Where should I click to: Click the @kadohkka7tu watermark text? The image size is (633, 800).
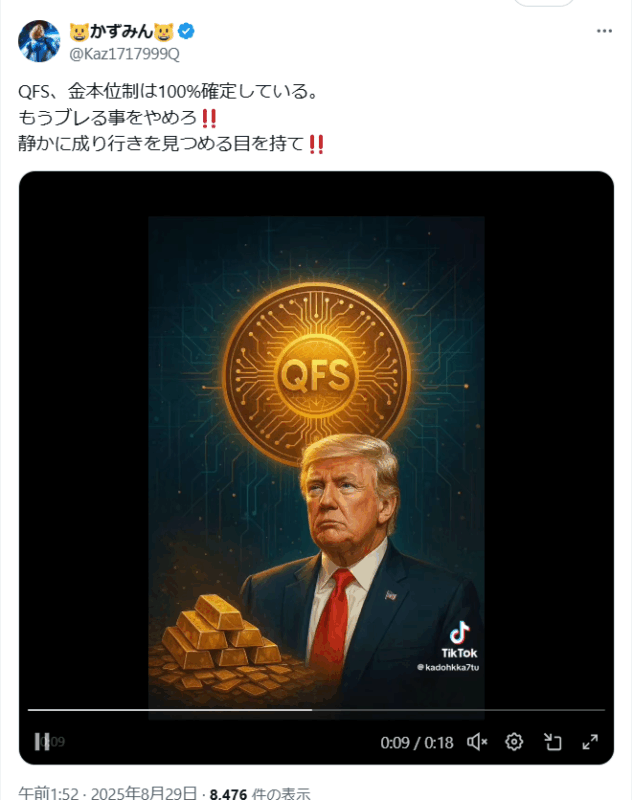click(x=448, y=667)
